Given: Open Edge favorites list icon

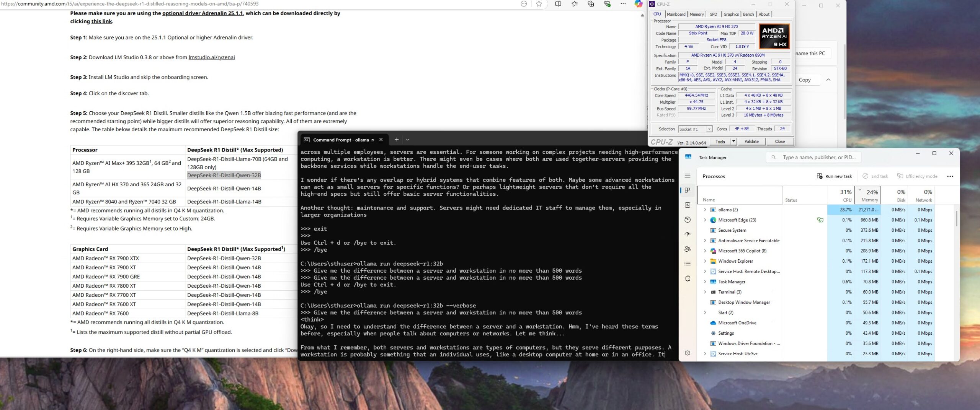Looking at the screenshot, I should point(575,4).
